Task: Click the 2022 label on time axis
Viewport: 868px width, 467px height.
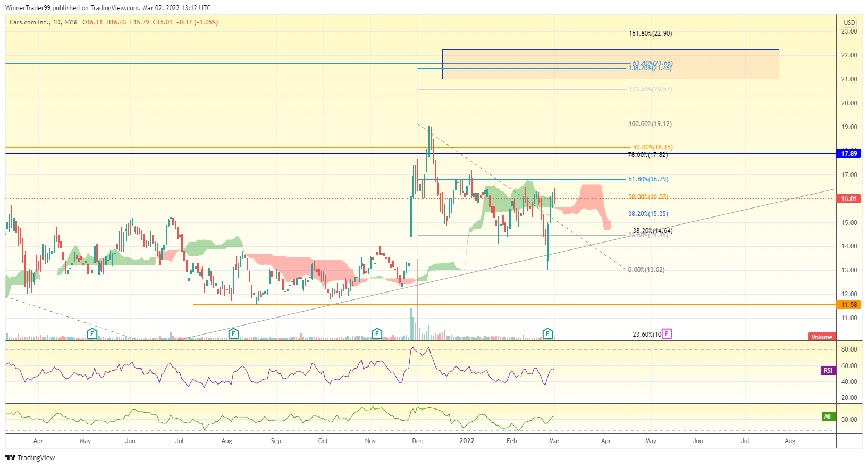Action: tap(467, 441)
